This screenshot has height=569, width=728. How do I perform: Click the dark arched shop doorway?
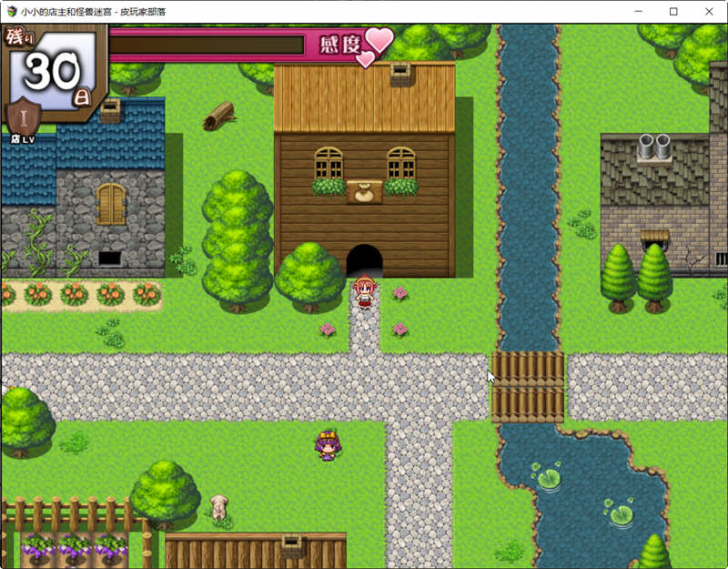click(x=364, y=261)
